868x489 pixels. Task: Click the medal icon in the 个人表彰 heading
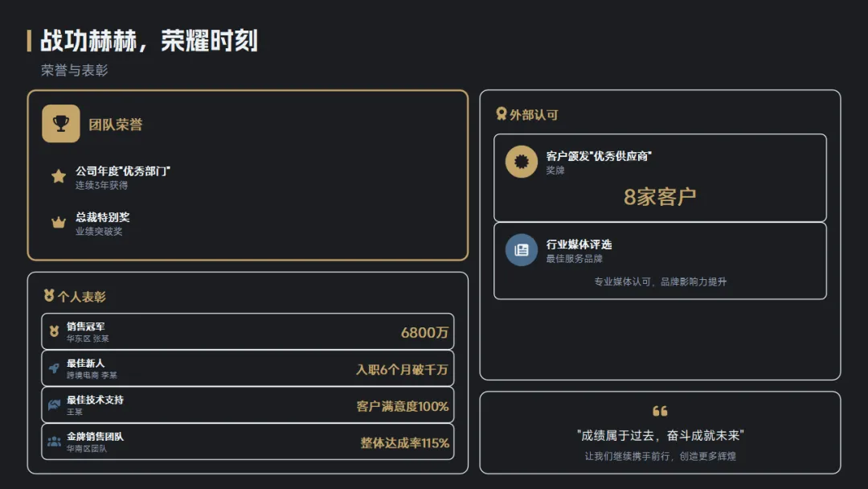point(49,296)
